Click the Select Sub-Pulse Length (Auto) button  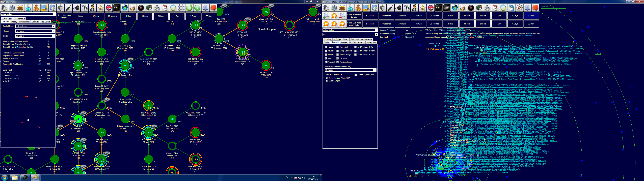pos(354,24)
